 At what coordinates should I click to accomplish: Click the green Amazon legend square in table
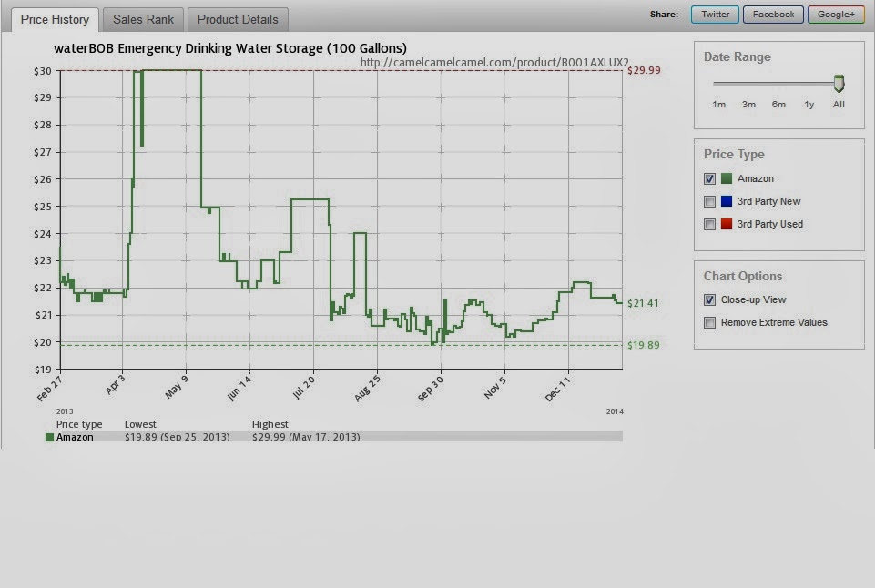[50, 438]
